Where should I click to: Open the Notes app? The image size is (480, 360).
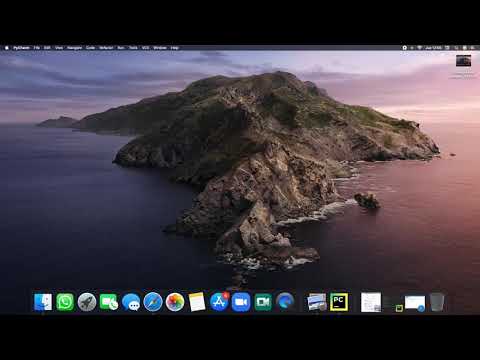[x=197, y=302]
